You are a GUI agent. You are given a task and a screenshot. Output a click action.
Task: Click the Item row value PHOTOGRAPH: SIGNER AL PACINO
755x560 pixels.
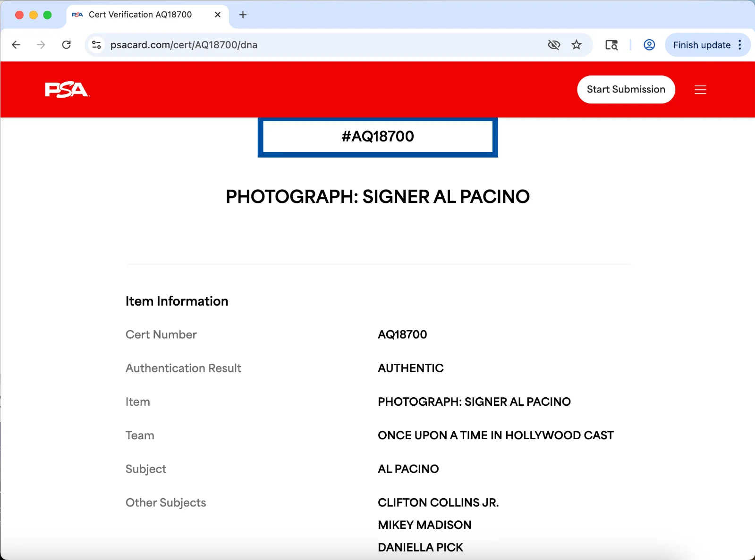tap(474, 402)
